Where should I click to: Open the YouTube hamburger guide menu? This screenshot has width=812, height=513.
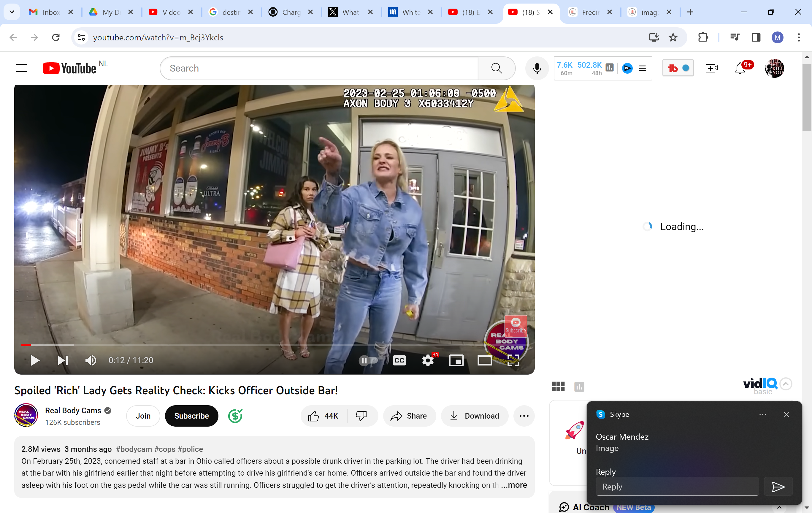point(21,68)
